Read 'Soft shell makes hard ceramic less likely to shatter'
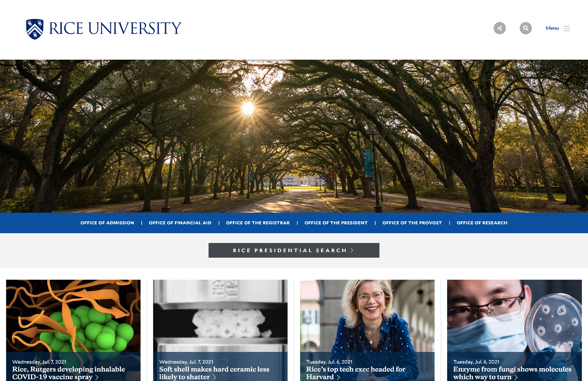The height and width of the screenshot is (381, 588). [214, 373]
